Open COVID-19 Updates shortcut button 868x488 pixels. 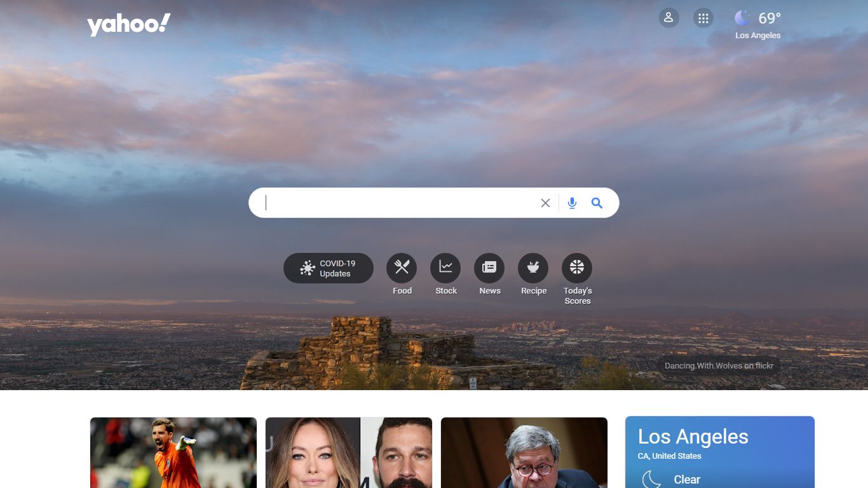click(329, 268)
